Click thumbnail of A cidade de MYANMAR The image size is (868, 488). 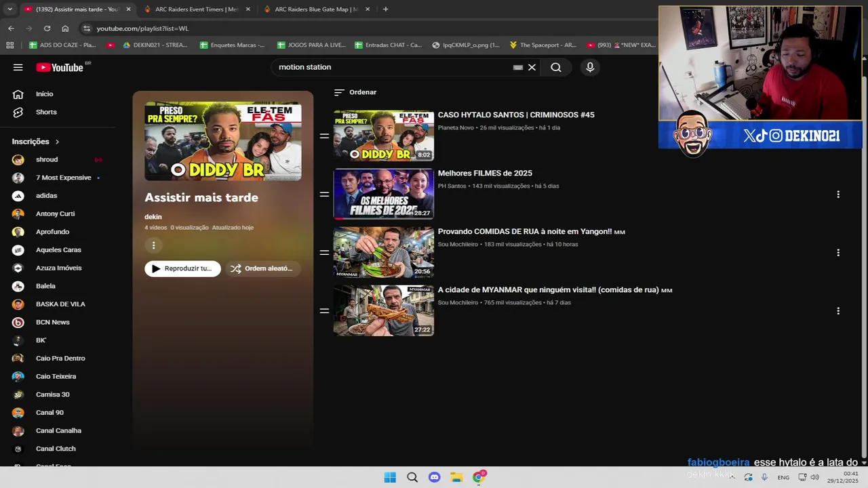pos(384,310)
